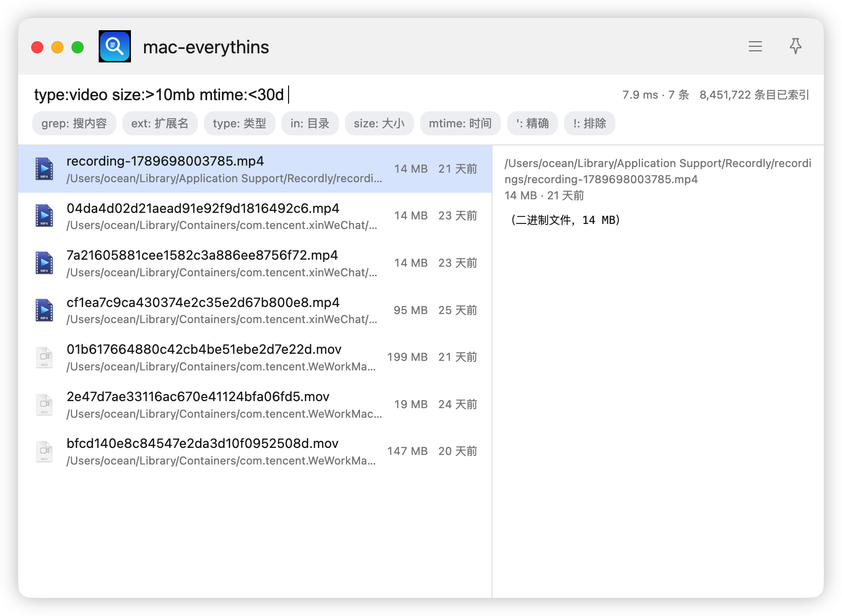Click MP4 icon of cf1ea7c9ca430374e2c35e2d67b800e8.mp4

pos(44,310)
